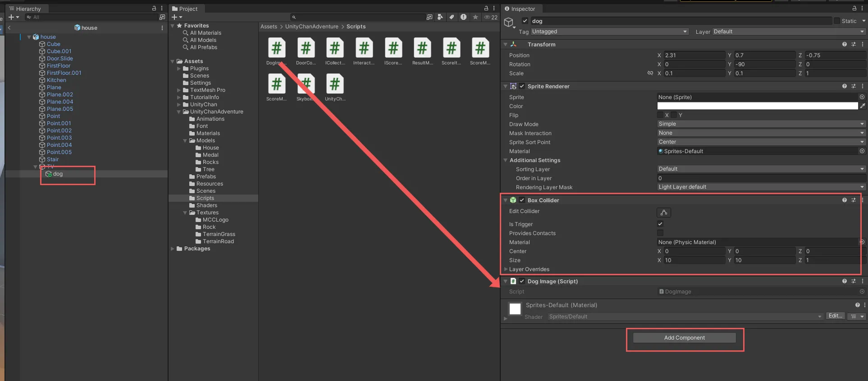This screenshot has height=381, width=868.
Task: Open the Sorting Layer dropdown
Action: click(760, 169)
